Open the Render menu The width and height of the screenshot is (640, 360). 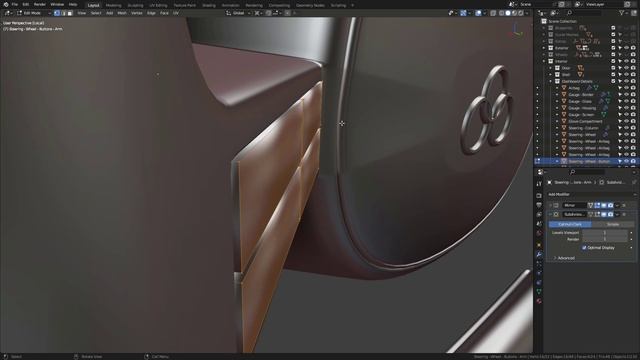(x=40, y=4)
